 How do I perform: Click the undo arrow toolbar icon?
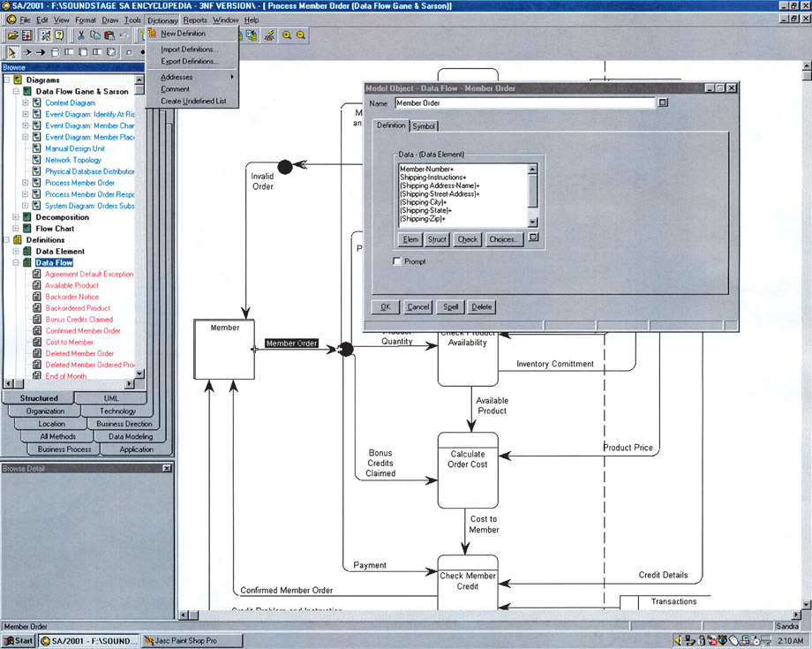click(124, 35)
